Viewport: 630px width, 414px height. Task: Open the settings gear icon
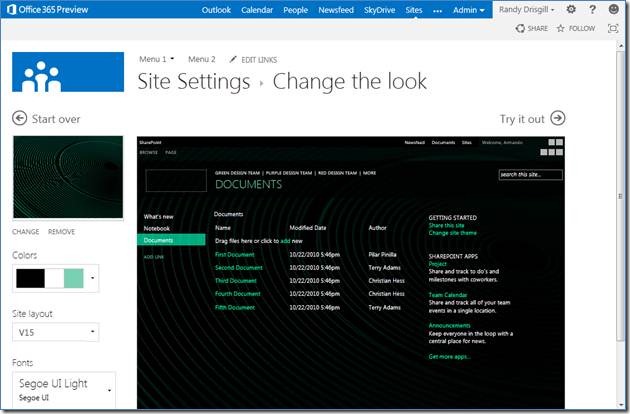click(571, 9)
